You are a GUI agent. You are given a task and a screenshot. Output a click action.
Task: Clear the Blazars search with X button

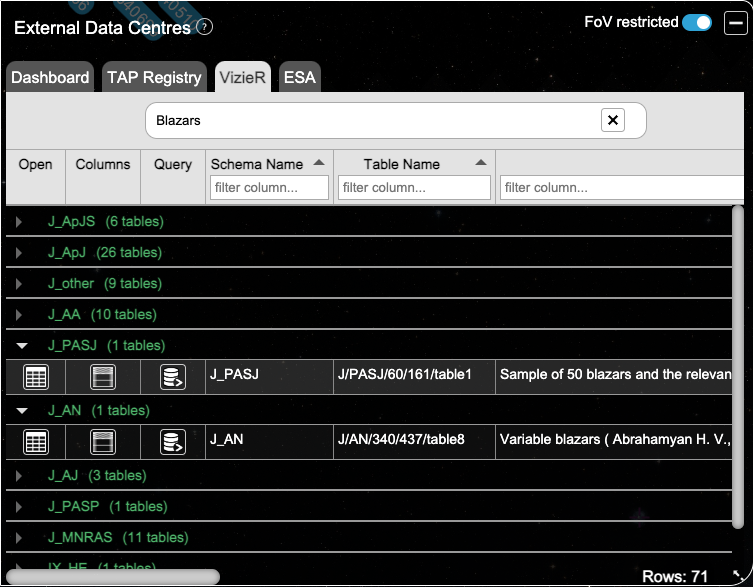[613, 120]
